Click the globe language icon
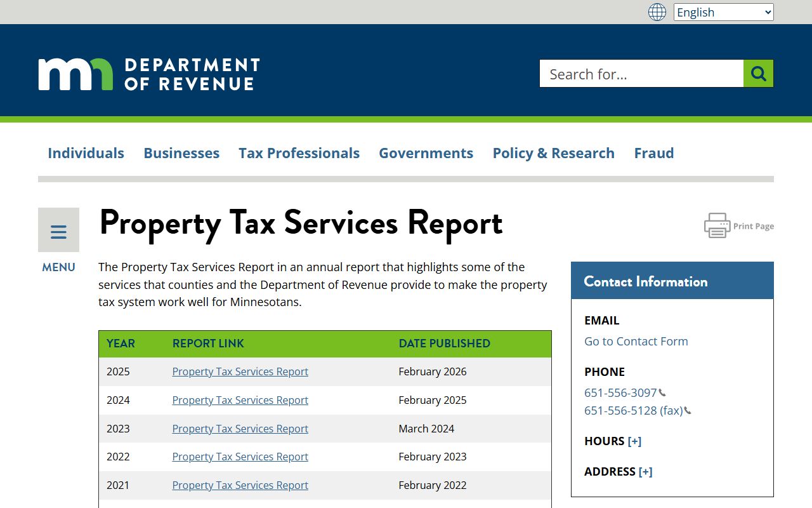The width and height of the screenshot is (812, 508). [657, 12]
